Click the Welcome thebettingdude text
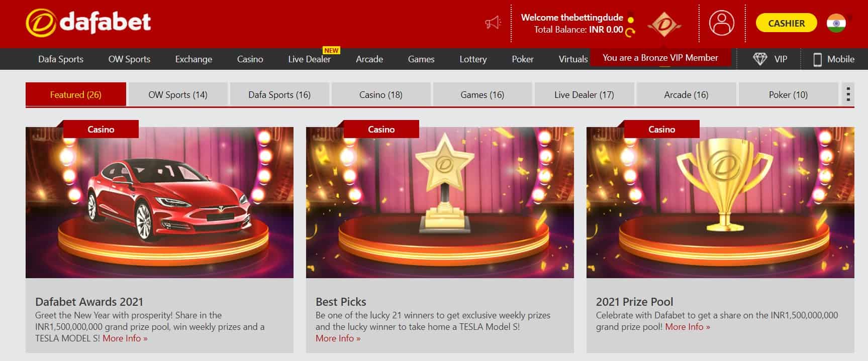Screen dimensions: 868x361 pyautogui.click(x=572, y=18)
